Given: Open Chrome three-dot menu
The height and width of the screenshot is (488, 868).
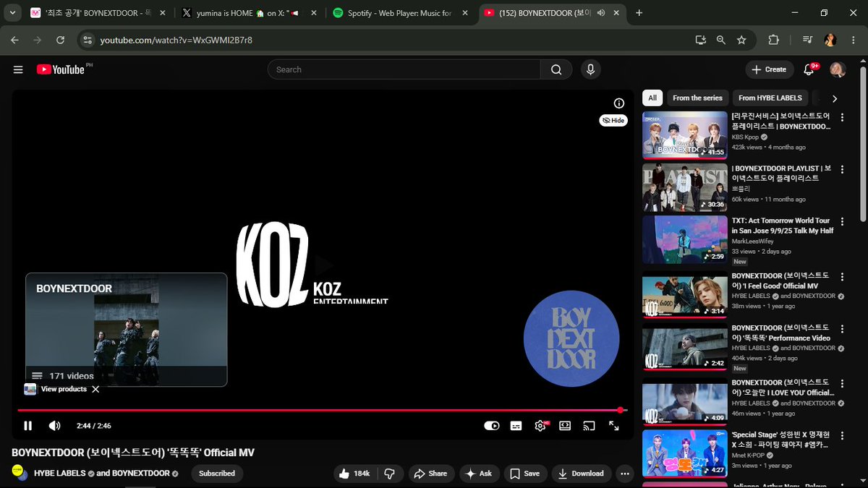Looking at the screenshot, I should tap(852, 40).
